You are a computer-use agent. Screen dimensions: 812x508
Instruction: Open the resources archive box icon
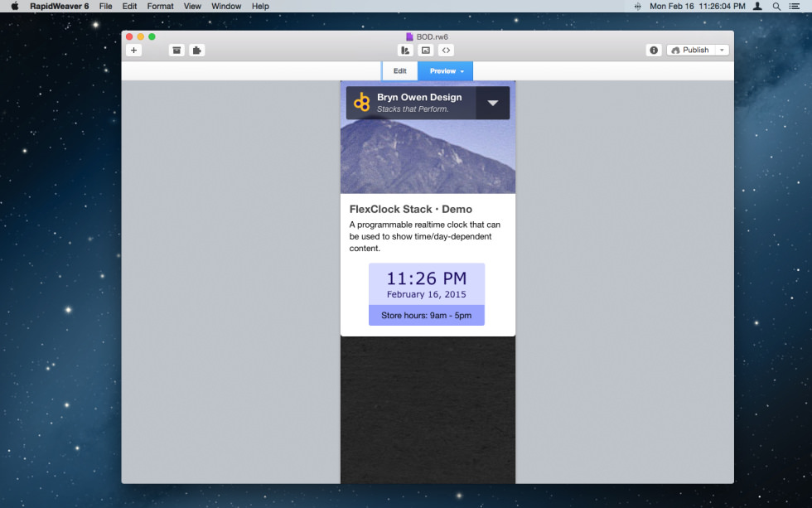pos(176,51)
